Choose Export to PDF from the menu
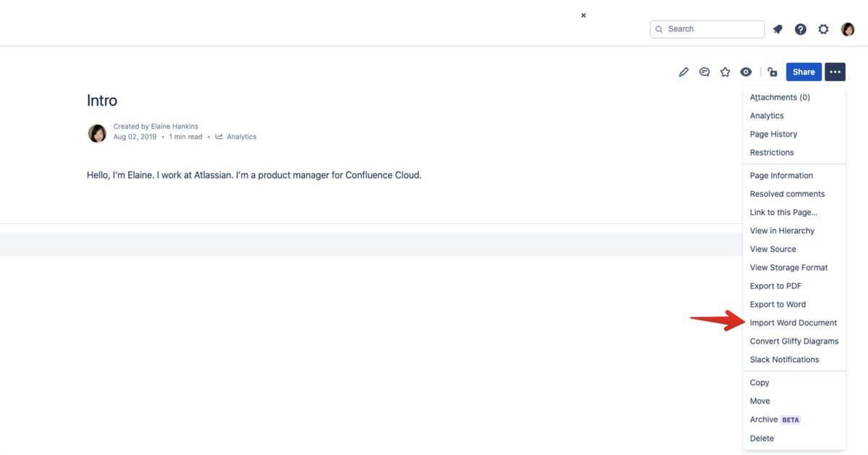 [775, 286]
